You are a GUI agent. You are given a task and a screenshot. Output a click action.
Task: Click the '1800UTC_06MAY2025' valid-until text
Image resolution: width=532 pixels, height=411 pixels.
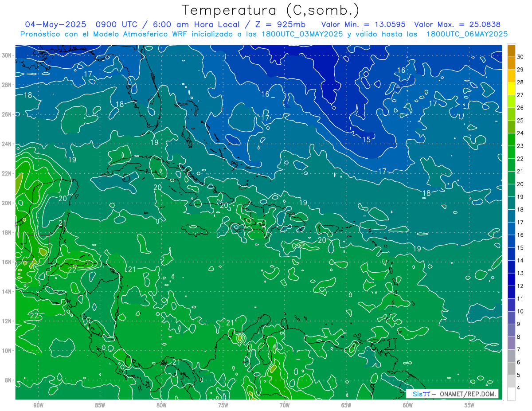click(x=467, y=34)
